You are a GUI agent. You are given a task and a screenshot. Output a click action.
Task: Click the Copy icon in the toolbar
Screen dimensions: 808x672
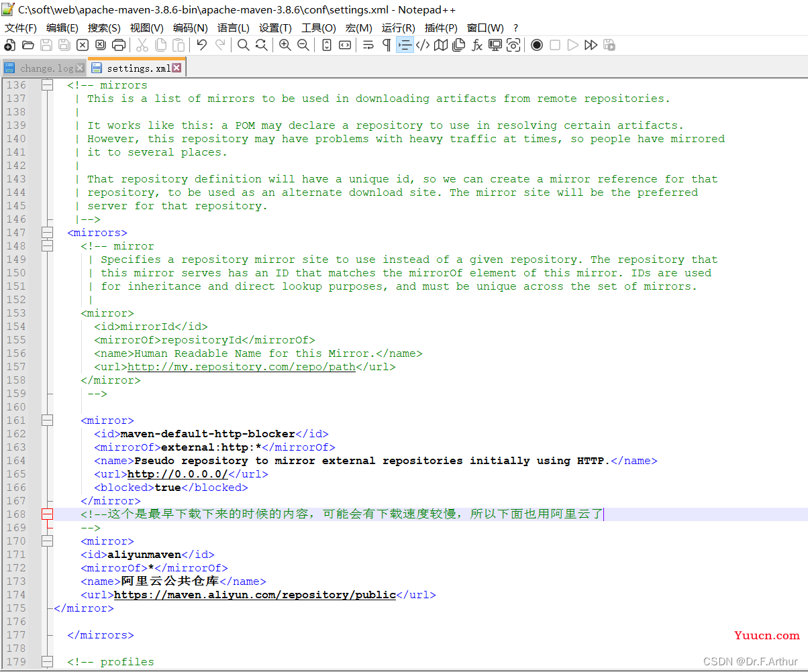[x=160, y=45]
